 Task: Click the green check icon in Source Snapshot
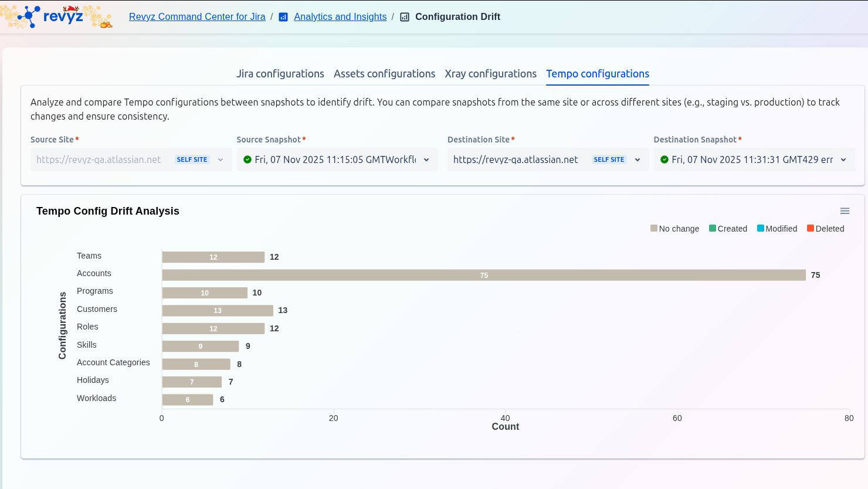tap(247, 159)
